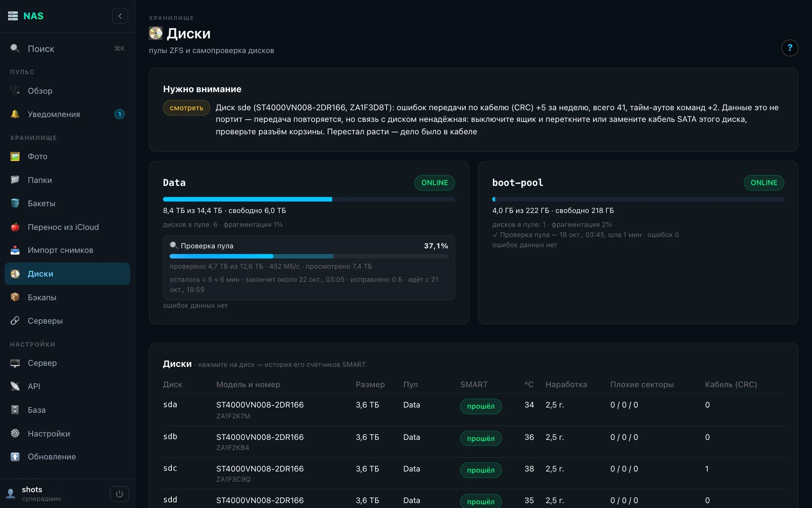Click the Data pool usage bar
Screen dimensions: 812x508
(x=309, y=199)
